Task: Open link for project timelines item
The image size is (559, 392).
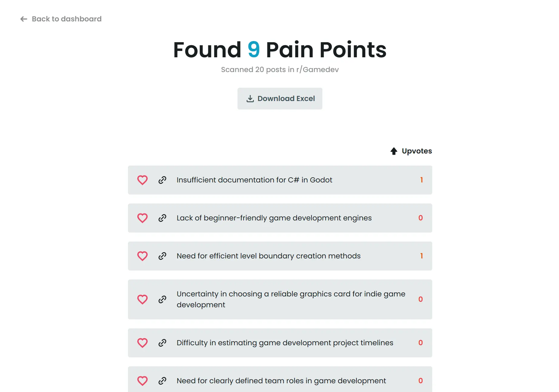Action: point(162,343)
